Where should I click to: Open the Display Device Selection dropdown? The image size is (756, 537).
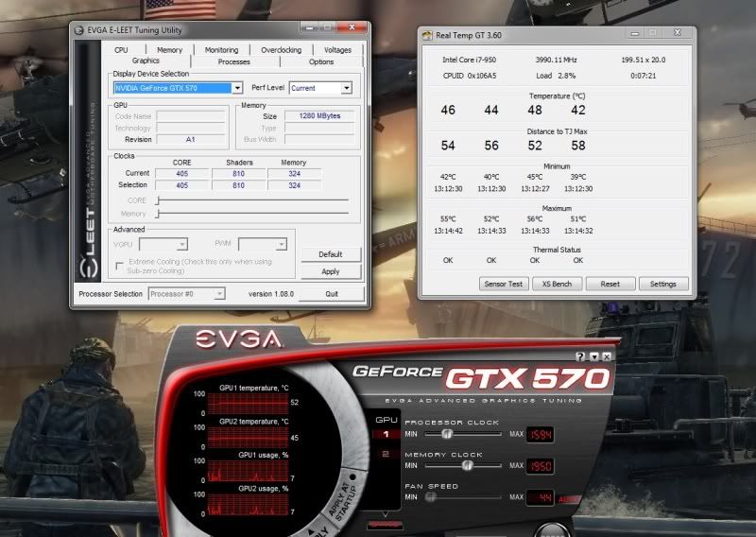[237, 88]
